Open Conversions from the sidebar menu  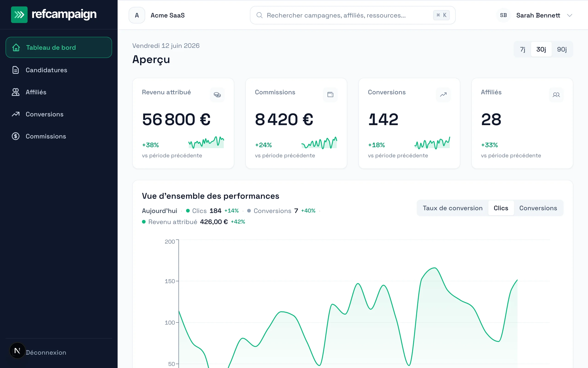tap(59, 114)
